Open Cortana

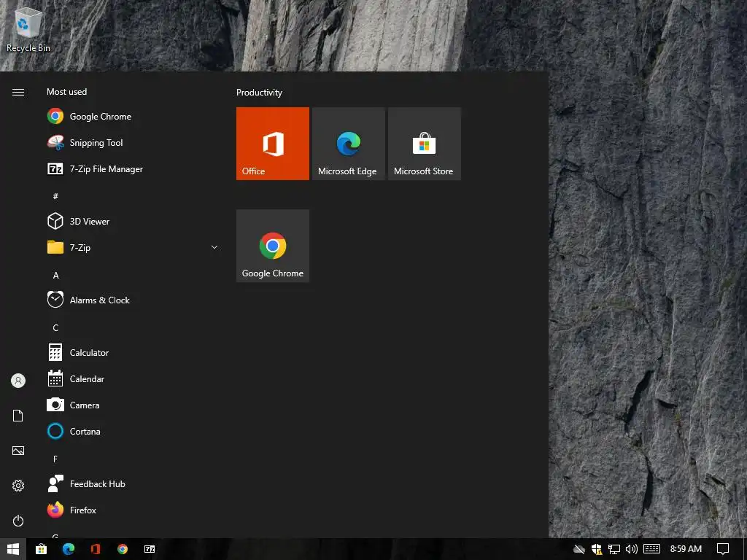pyautogui.click(x=133, y=432)
